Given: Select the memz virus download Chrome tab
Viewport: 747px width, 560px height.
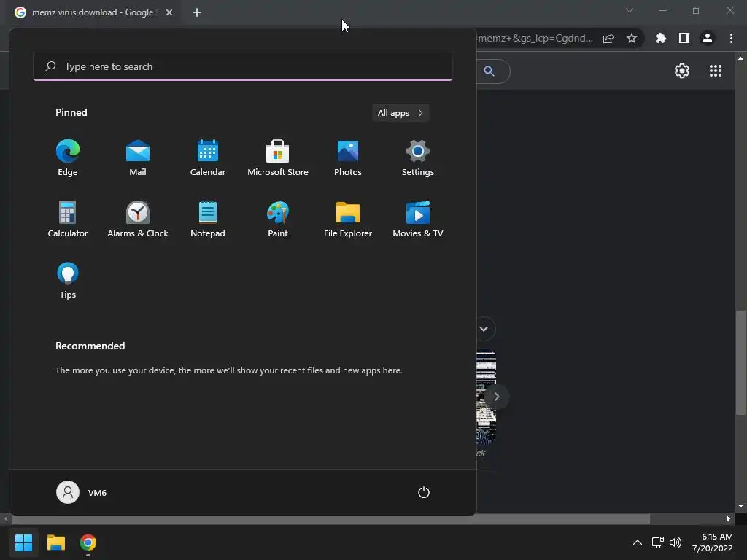Looking at the screenshot, I should click(88, 12).
